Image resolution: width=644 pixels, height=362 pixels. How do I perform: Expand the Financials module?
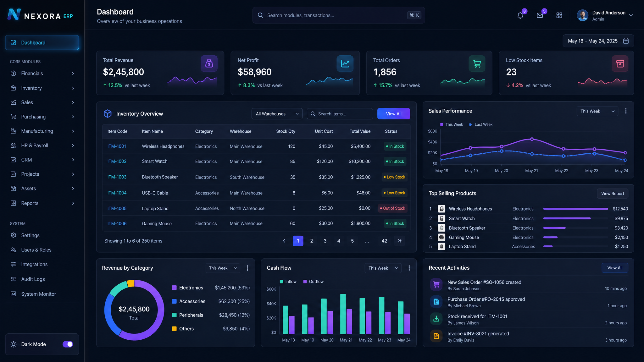coord(42,74)
